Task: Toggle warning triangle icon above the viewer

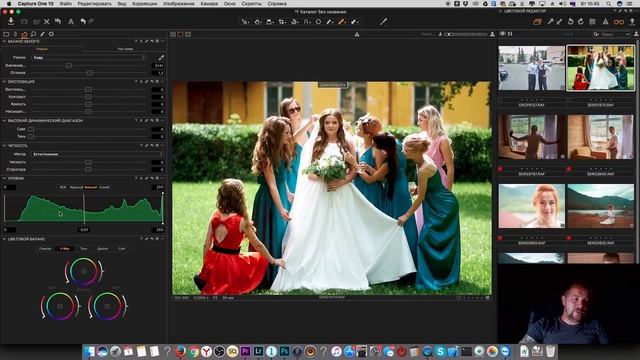Action: click(x=357, y=34)
